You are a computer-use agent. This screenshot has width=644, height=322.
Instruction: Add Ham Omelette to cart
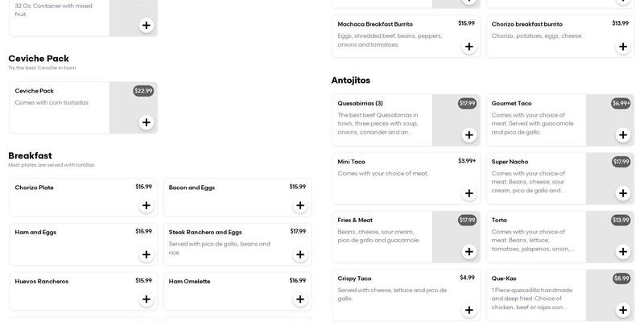pyautogui.click(x=300, y=299)
